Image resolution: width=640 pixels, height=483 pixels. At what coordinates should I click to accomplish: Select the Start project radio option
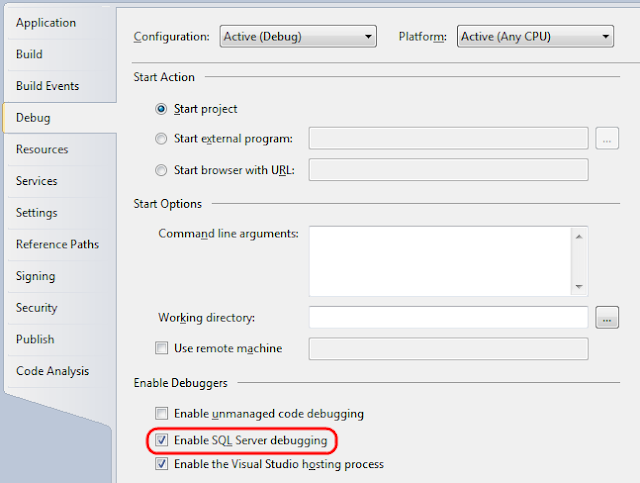click(162, 108)
